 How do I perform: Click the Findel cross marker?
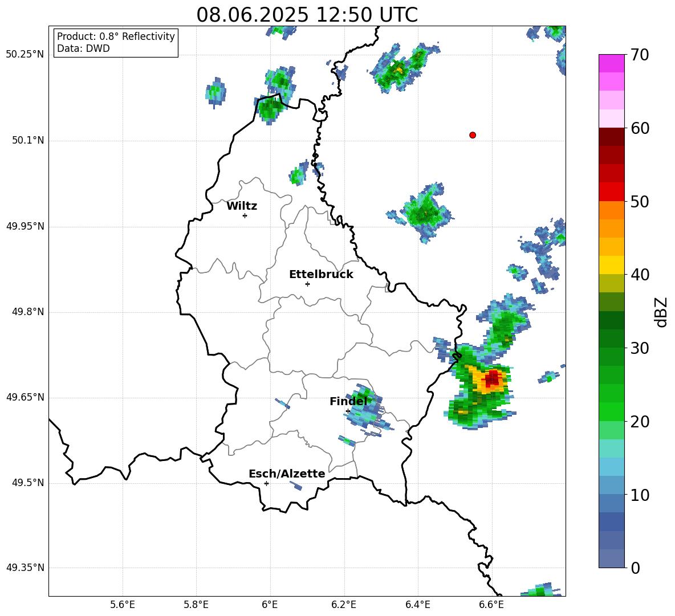point(348,411)
